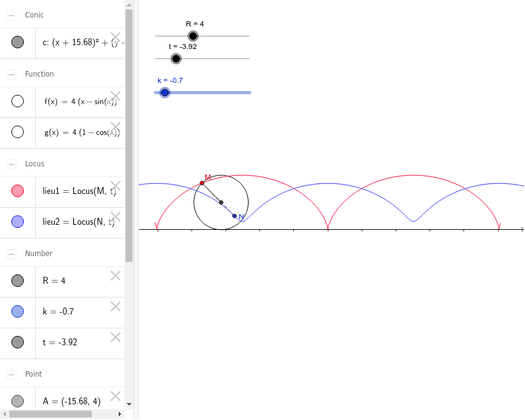525x420 pixels.
Task: Toggle visibility of number k
Action: coord(18,311)
